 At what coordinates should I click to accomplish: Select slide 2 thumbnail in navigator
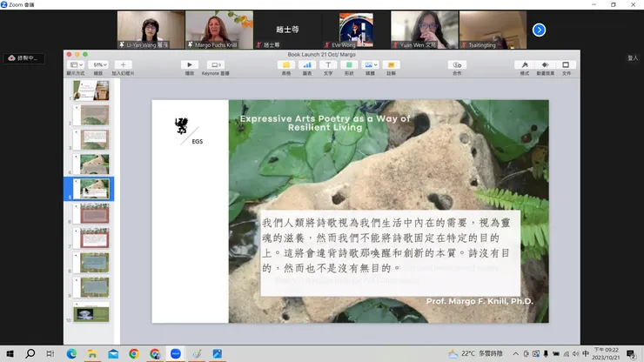tap(91, 115)
